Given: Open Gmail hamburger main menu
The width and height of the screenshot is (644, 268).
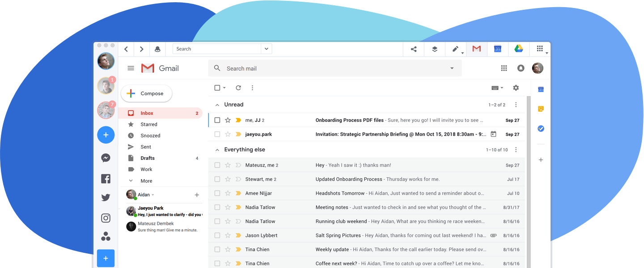Looking at the screenshot, I should [x=131, y=68].
